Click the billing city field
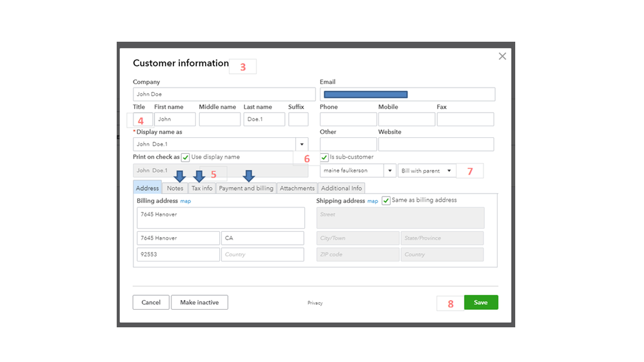Image resolution: width=644 pixels, height=362 pixels. (179, 238)
